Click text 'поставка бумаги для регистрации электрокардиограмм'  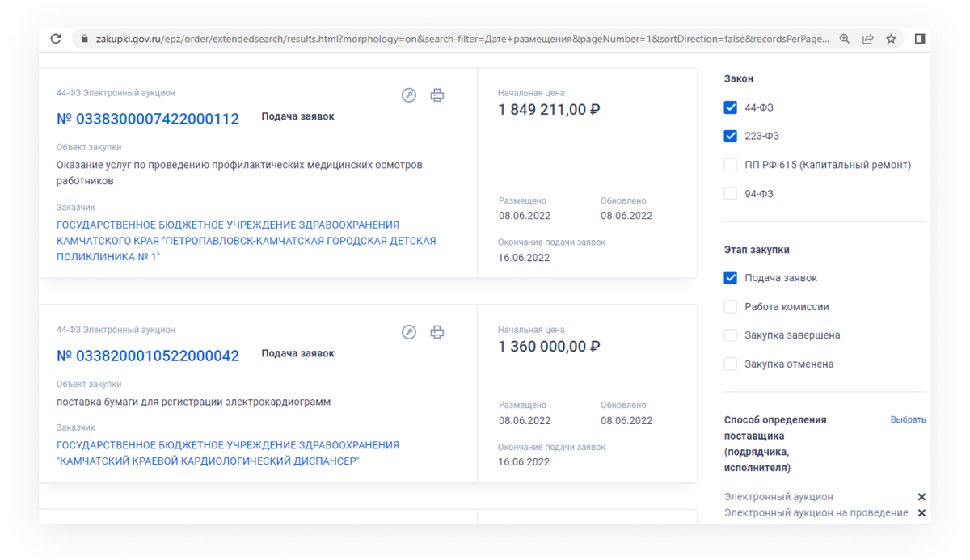click(x=194, y=402)
